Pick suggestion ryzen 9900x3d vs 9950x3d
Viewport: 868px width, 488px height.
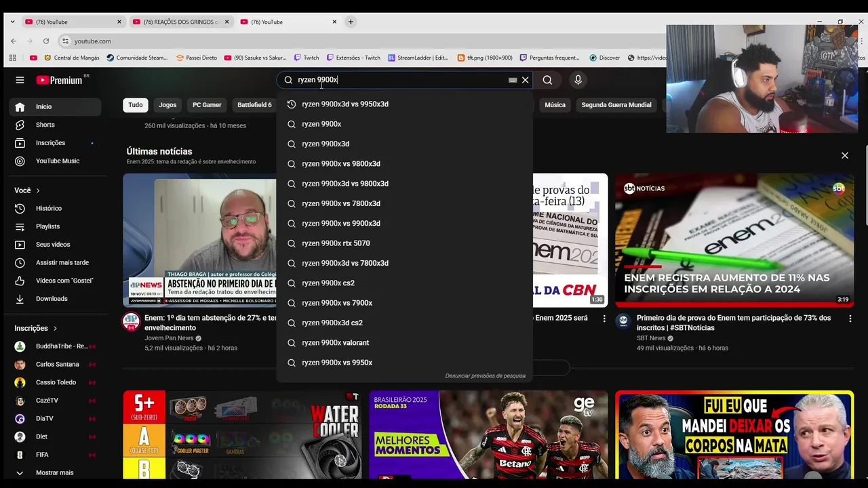(x=404, y=104)
